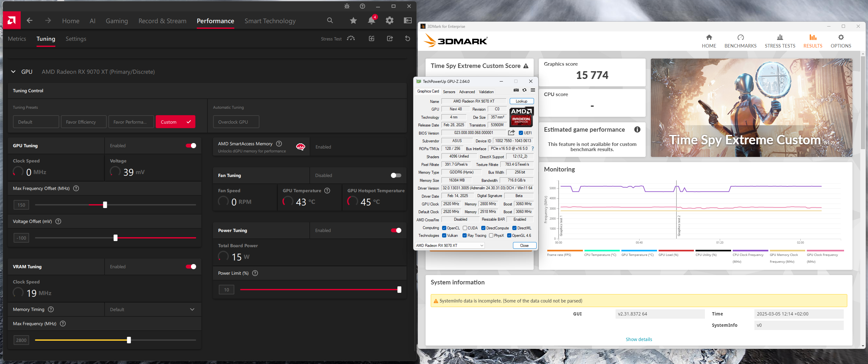Image resolution: width=868 pixels, height=364 pixels.
Task: Toggle GPU Tuning switch
Action: click(x=191, y=146)
